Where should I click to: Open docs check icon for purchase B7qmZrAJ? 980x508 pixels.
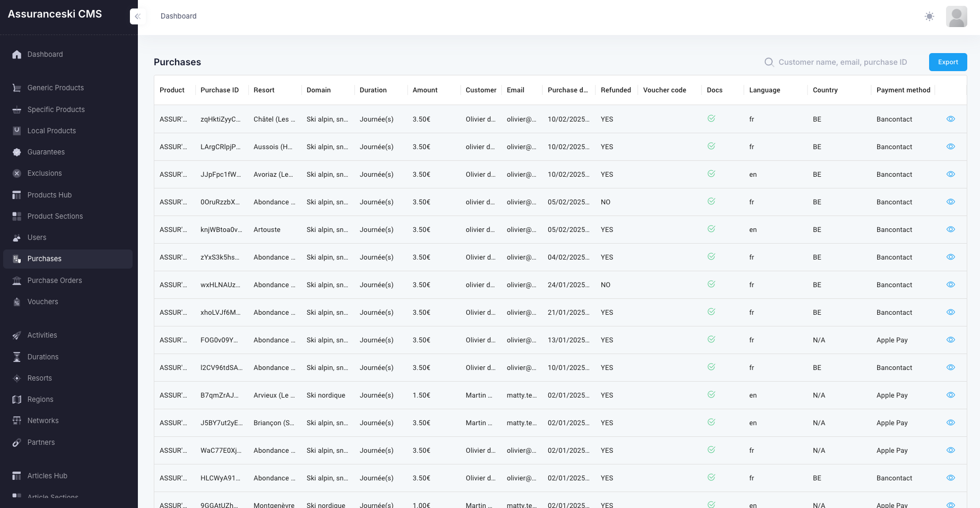[x=711, y=394]
